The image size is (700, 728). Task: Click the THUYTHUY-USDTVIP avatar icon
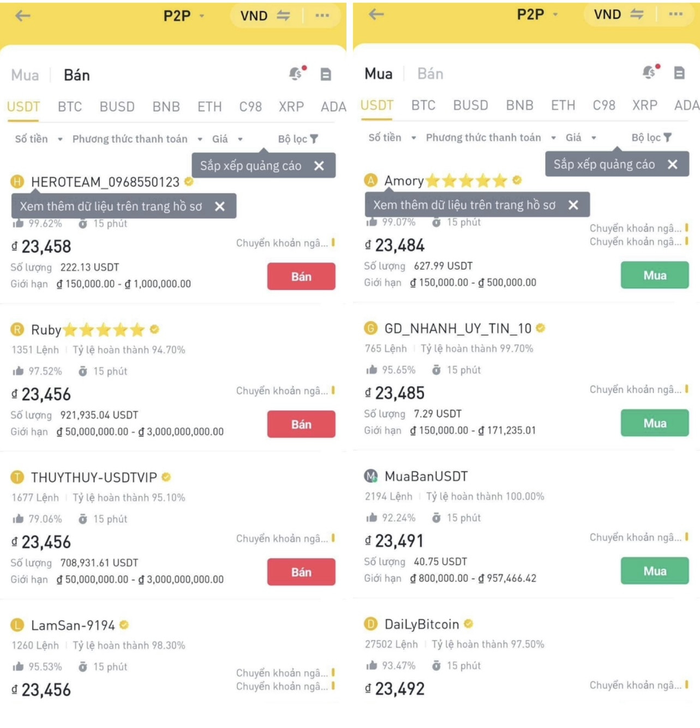(x=17, y=477)
